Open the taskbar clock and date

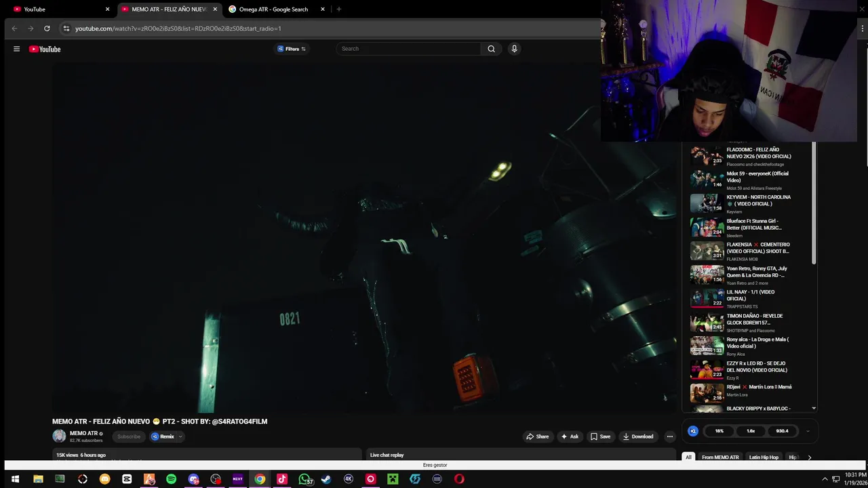(x=856, y=479)
